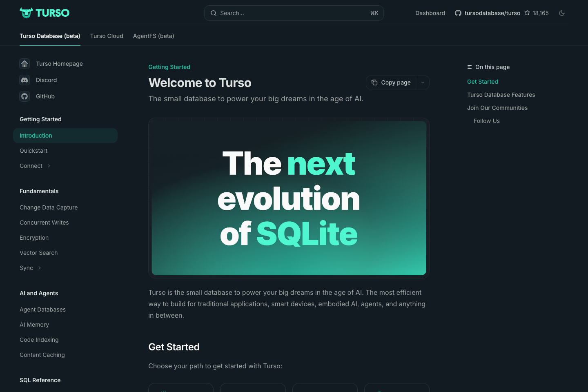The image size is (588, 392).
Task: Click the magnifying glass in the search bar
Action: (214, 13)
